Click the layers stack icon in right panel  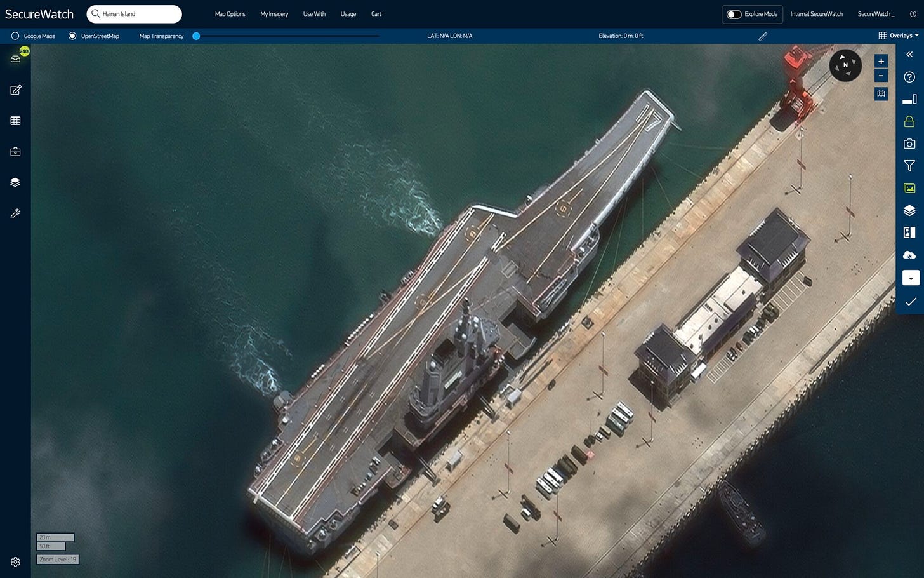pyautogui.click(x=909, y=210)
